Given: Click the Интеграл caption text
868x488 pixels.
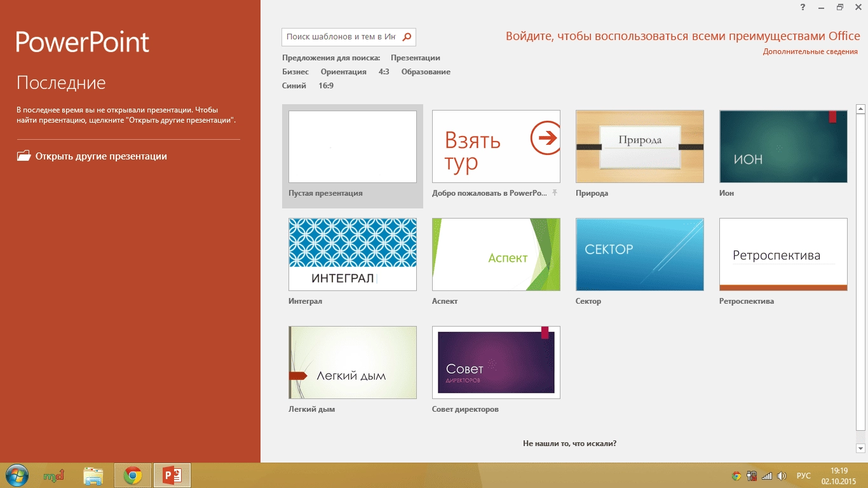Looking at the screenshot, I should tap(305, 301).
